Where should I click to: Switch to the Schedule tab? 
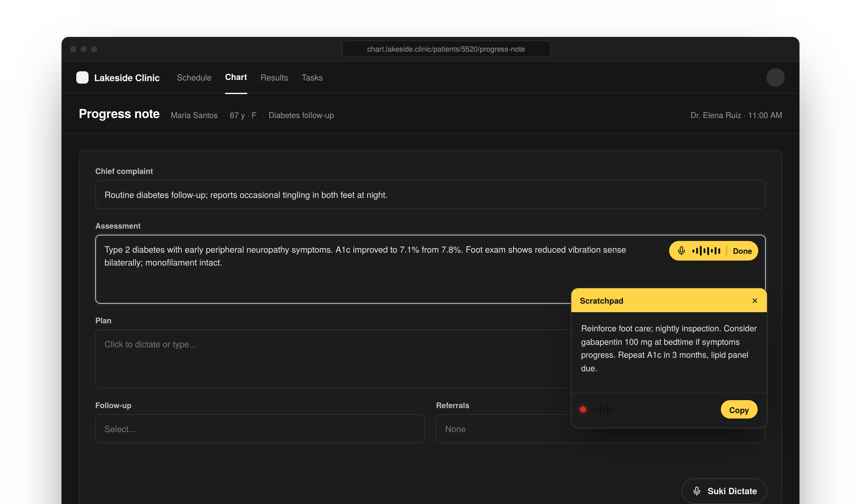point(194,77)
